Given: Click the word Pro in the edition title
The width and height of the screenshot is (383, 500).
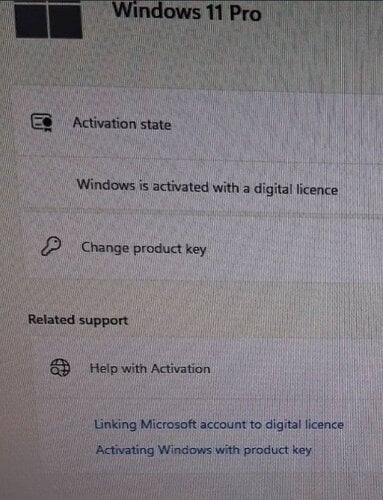Looking at the screenshot, I should [245, 13].
